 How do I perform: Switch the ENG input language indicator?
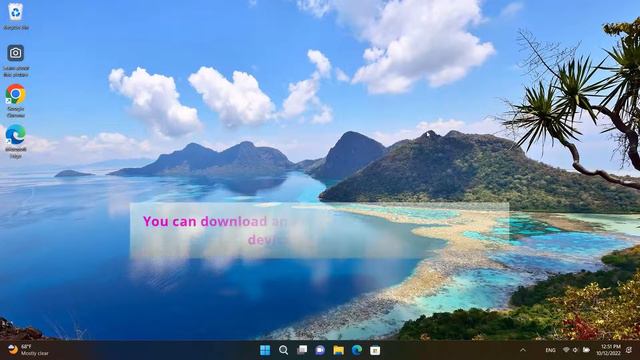coord(550,350)
